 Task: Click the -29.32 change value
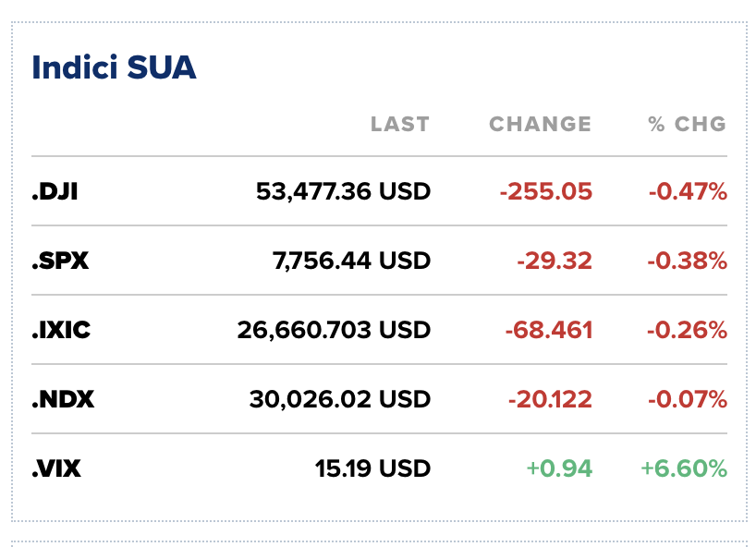pyautogui.click(x=555, y=261)
